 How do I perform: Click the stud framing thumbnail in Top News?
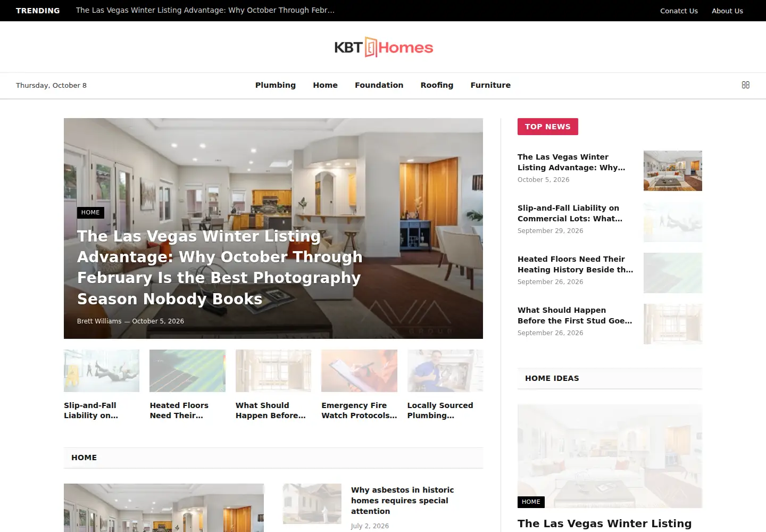(673, 324)
